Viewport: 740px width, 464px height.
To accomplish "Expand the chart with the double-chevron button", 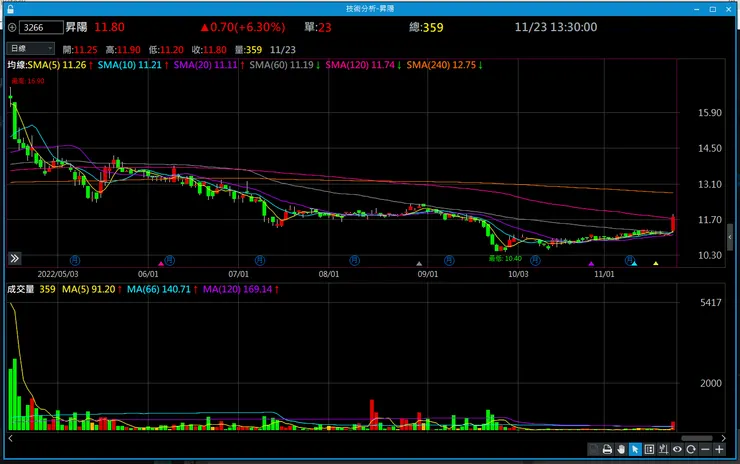I will click(15, 258).
